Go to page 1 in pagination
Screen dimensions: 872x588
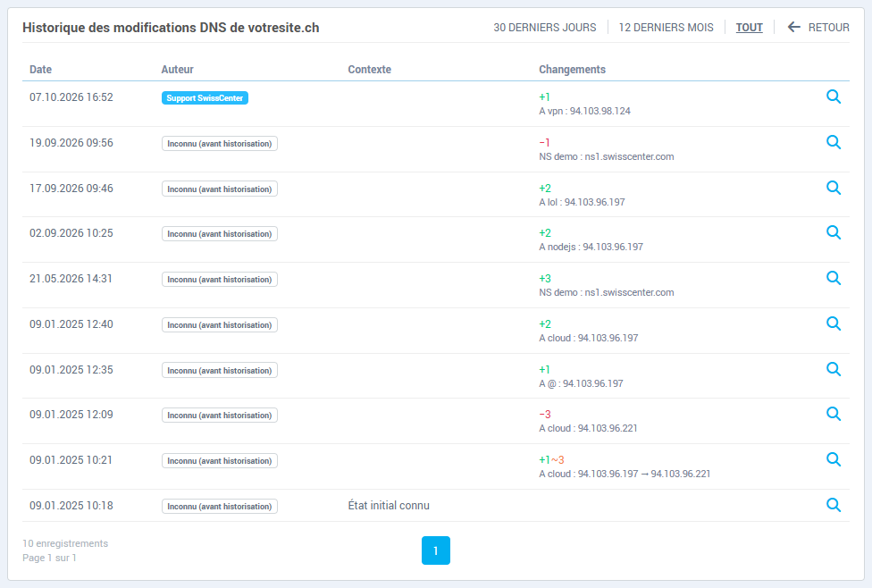[435, 550]
